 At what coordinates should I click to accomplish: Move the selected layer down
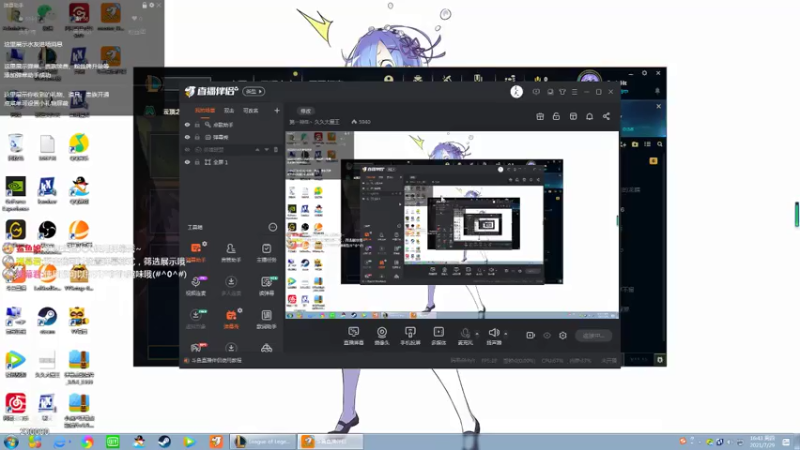point(266,149)
